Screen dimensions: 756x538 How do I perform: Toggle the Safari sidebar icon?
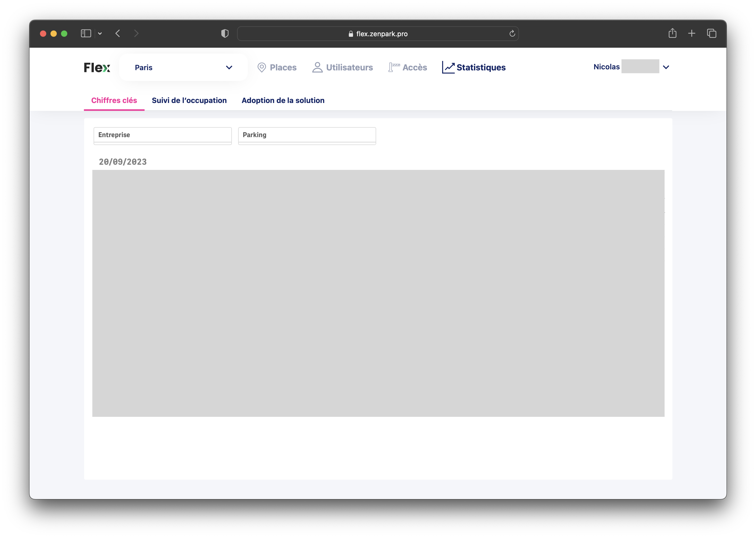(x=86, y=33)
